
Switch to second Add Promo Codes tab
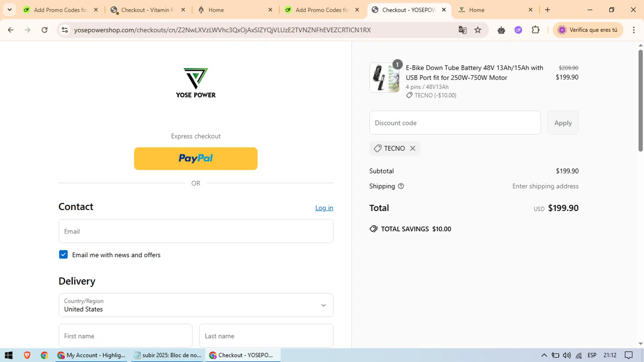click(321, 10)
